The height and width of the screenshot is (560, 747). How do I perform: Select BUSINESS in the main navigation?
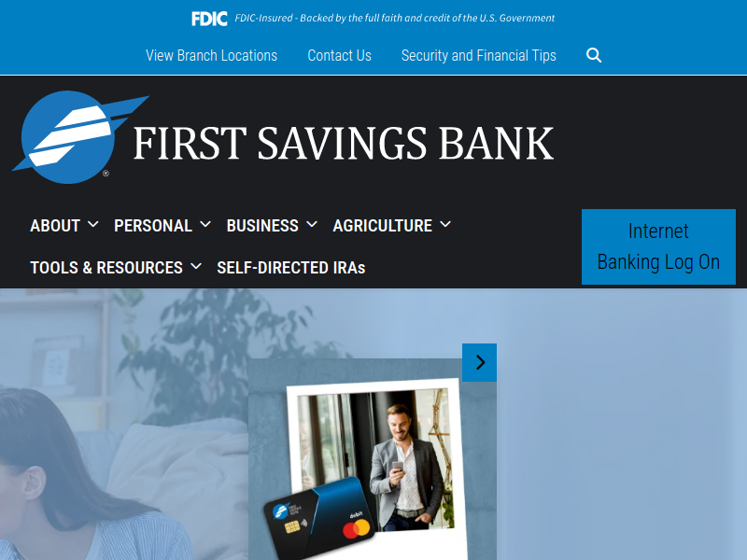(262, 226)
